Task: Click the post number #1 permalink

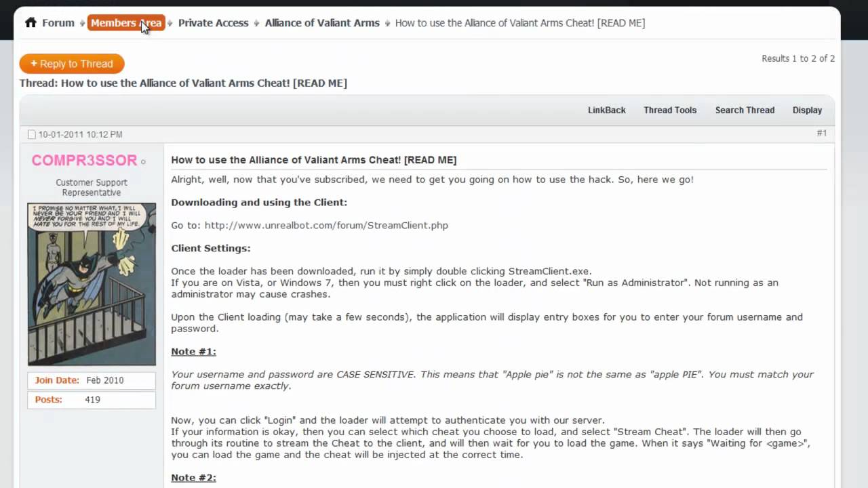Action: pos(821,134)
